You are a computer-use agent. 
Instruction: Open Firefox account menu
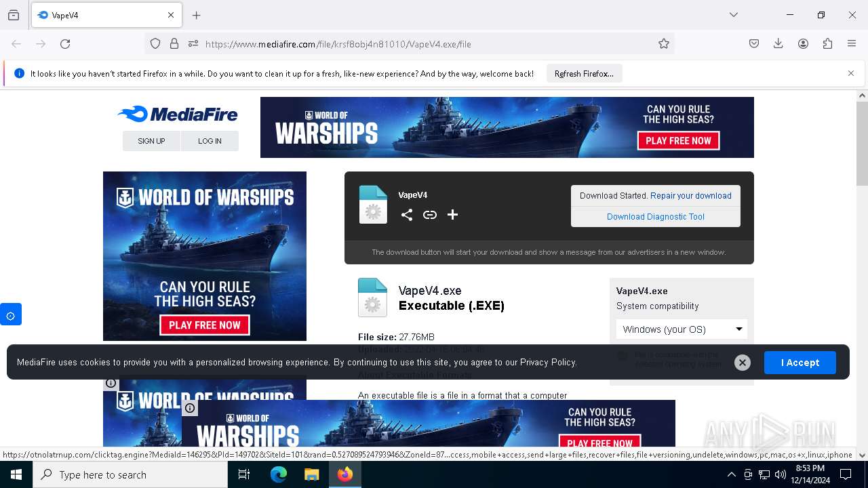point(803,44)
